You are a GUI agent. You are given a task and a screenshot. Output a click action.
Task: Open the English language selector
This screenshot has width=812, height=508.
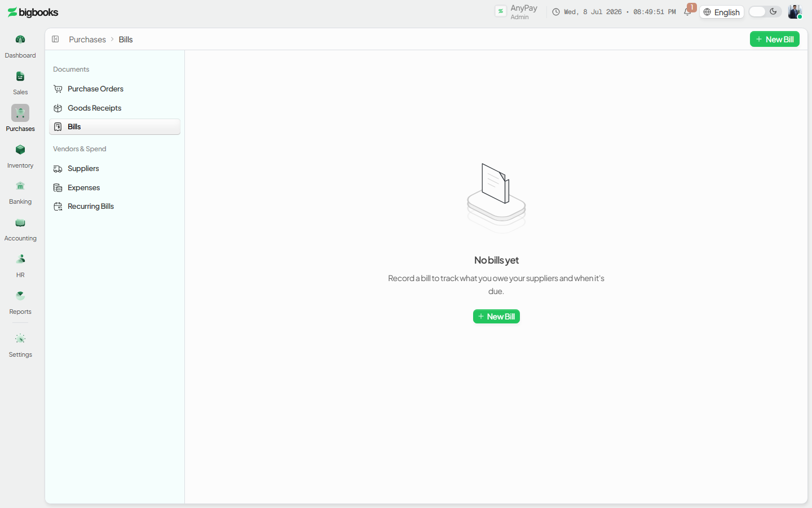point(722,12)
